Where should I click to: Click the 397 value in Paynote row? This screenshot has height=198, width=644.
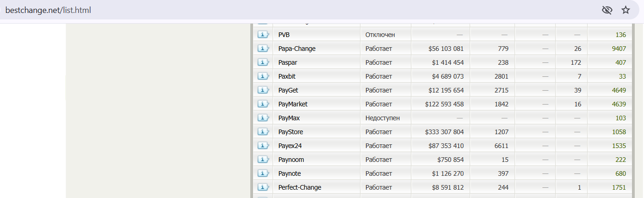tap(503, 173)
